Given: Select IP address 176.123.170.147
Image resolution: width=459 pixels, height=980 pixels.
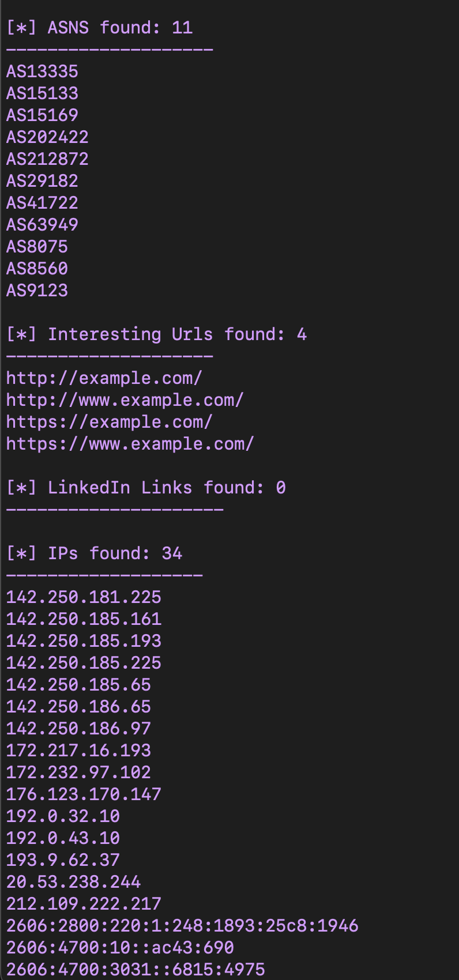Looking at the screenshot, I should pyautogui.click(x=84, y=794).
